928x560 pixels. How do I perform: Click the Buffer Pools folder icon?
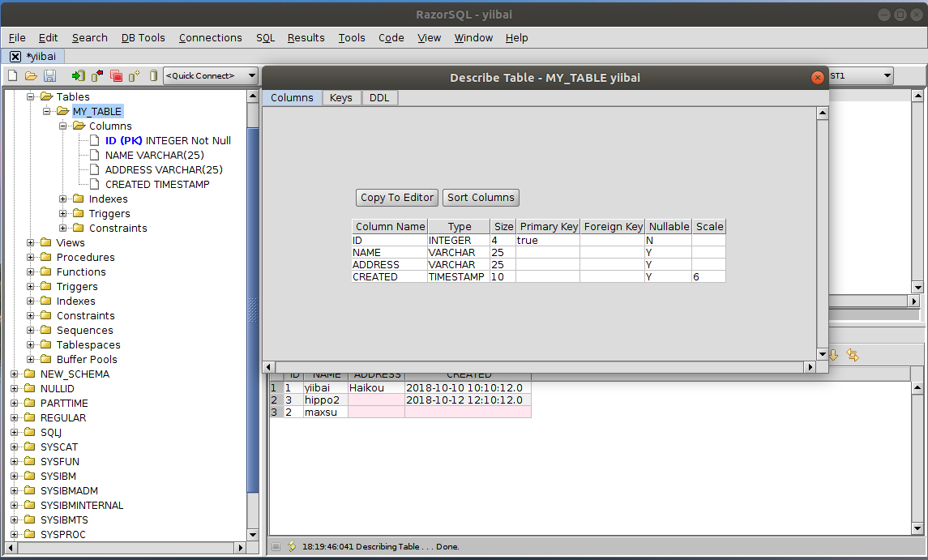(x=45, y=359)
